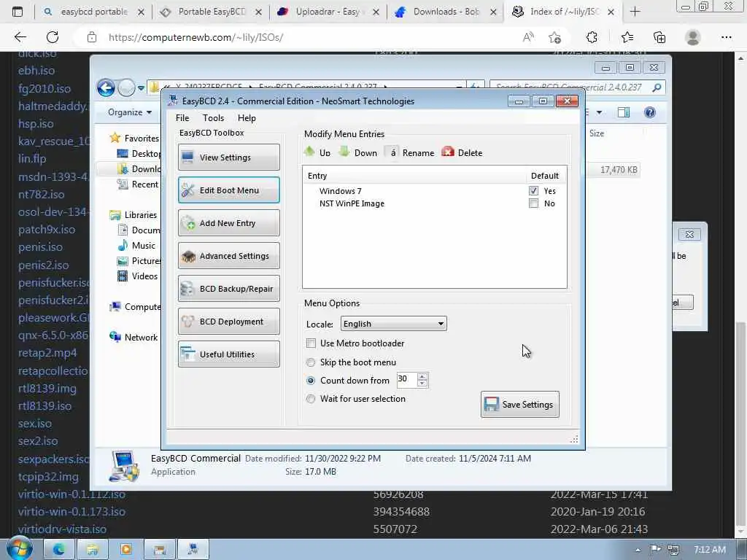747x560 pixels.
Task: Open BCD Backup/Repair section
Action: coord(228,289)
